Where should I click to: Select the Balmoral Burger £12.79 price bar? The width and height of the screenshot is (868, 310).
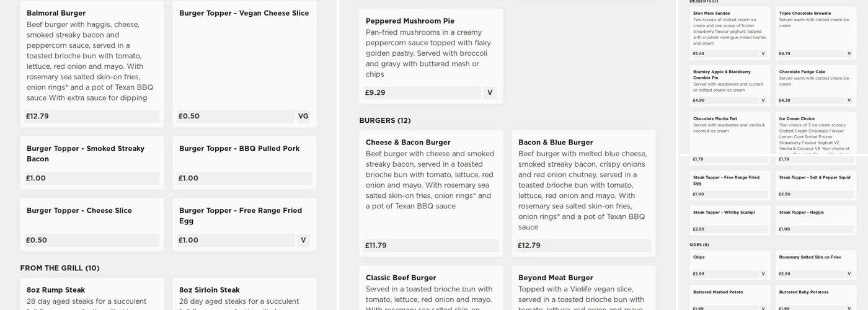(x=92, y=116)
